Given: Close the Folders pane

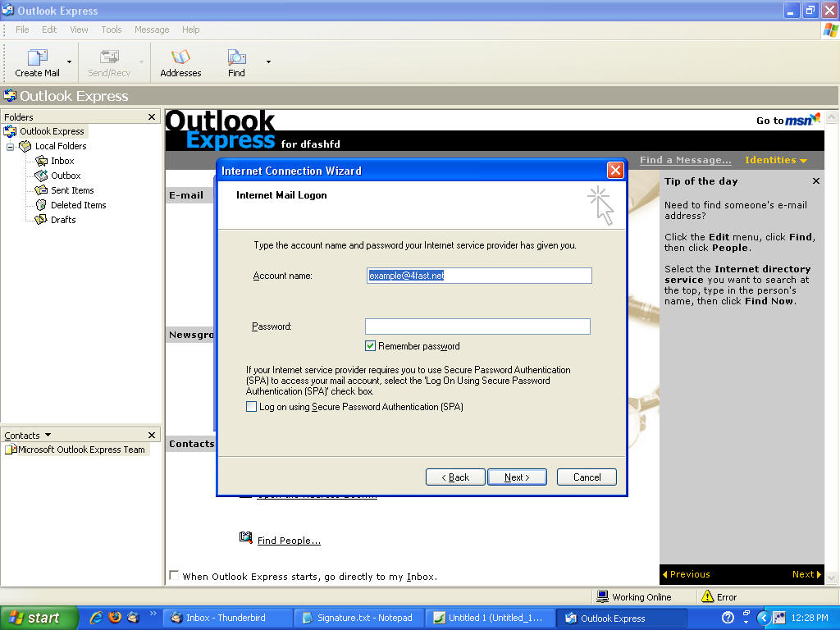Looking at the screenshot, I should [x=152, y=116].
